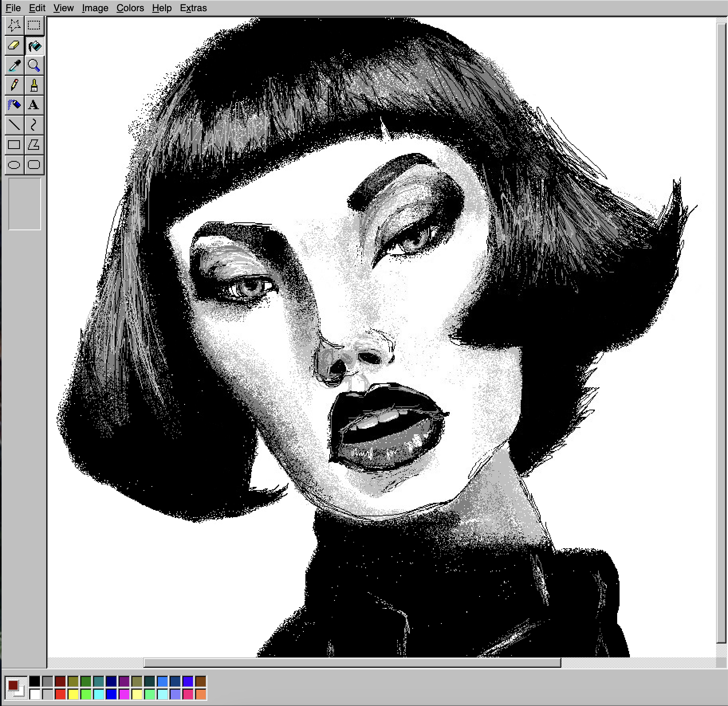Pick the yellow color swatch
Image resolution: width=728 pixels, height=706 pixels.
click(73, 694)
